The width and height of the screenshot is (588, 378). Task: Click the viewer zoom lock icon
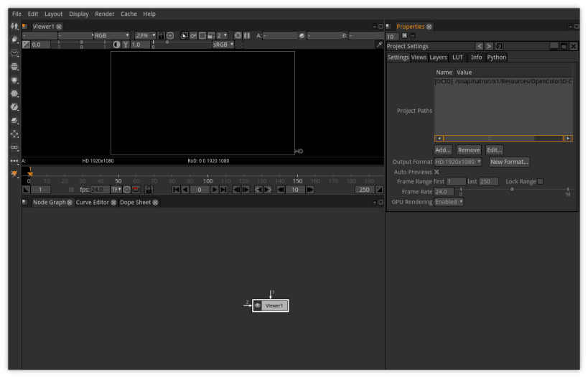pyautogui.click(x=161, y=35)
